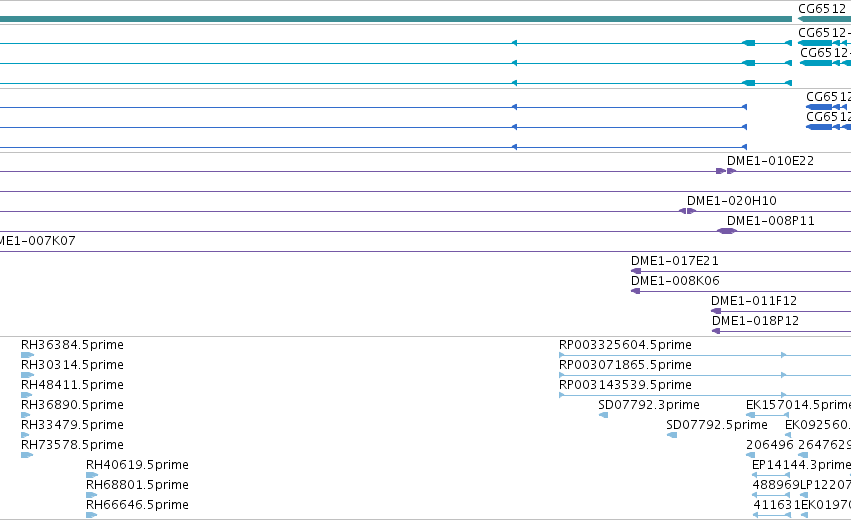This screenshot has height=520, width=851.
Task: Select the arrow glyph under RH68801.5prime
Action: click(x=91, y=494)
